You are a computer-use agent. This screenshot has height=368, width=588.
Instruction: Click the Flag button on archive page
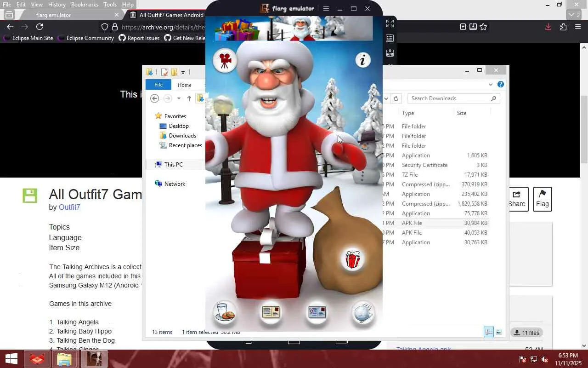pos(542,199)
